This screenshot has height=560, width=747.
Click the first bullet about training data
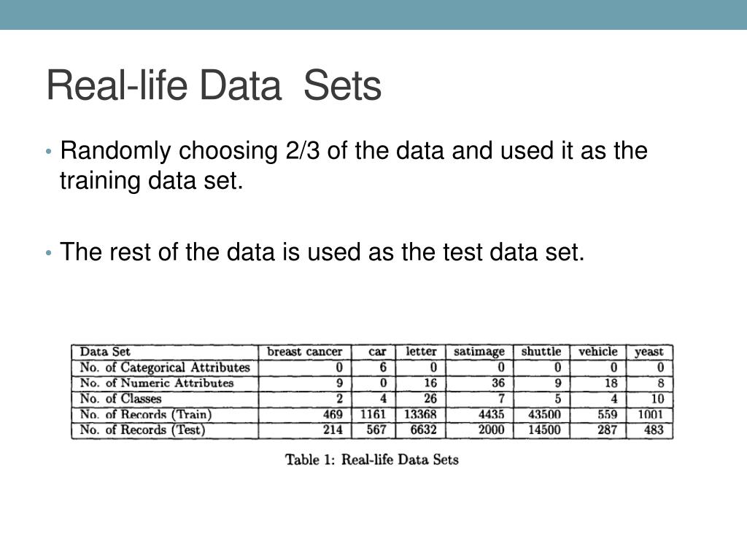pyautogui.click(x=354, y=166)
